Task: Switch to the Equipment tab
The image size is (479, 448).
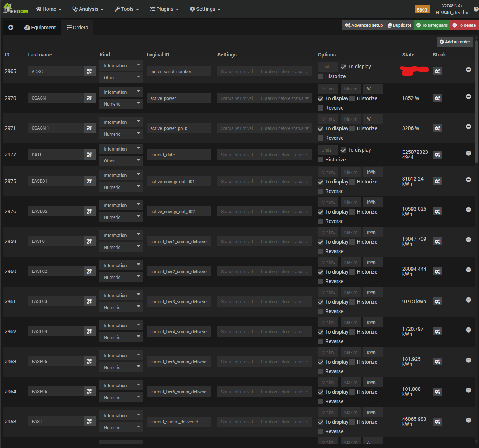Action: point(40,28)
